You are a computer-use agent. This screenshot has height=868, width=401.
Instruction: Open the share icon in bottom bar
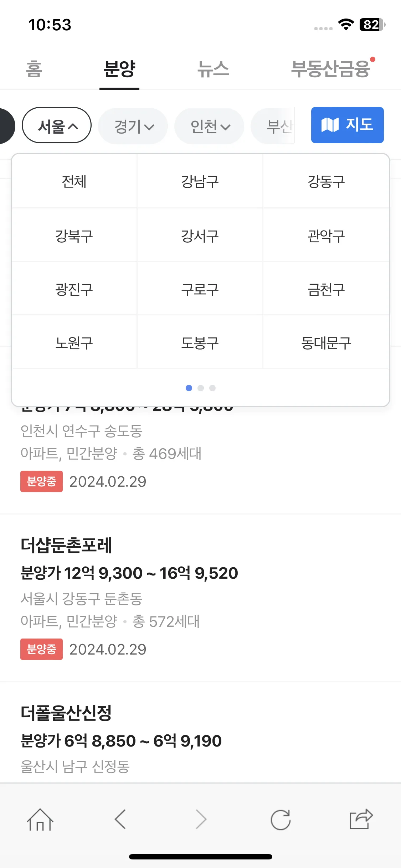pyautogui.click(x=361, y=819)
